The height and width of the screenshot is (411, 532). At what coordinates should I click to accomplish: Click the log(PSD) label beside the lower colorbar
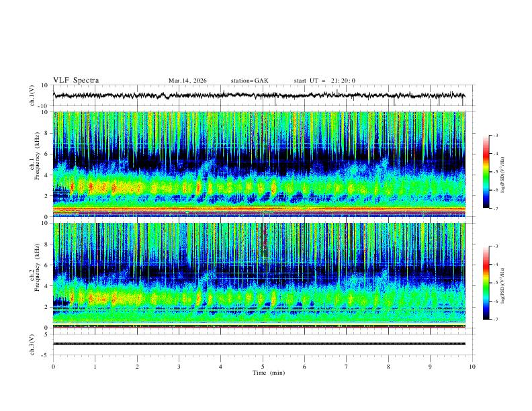(503, 285)
